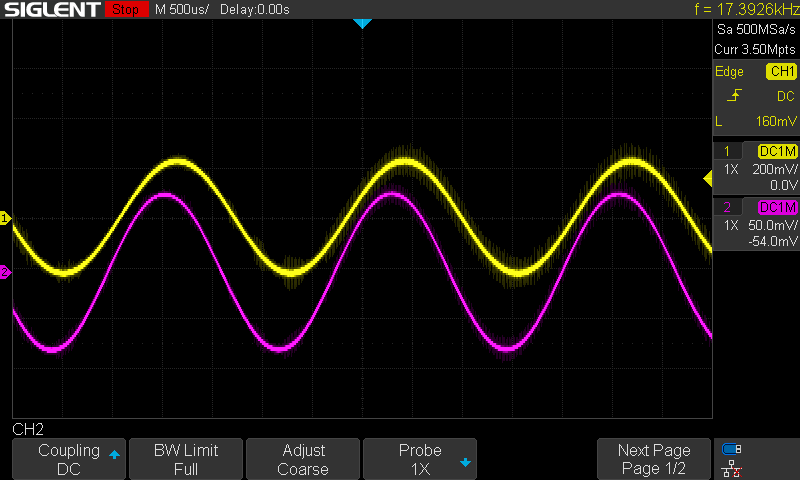This screenshot has width=800, height=480.
Task: Click the M 500us/ timebase readout
Action: (x=182, y=9)
